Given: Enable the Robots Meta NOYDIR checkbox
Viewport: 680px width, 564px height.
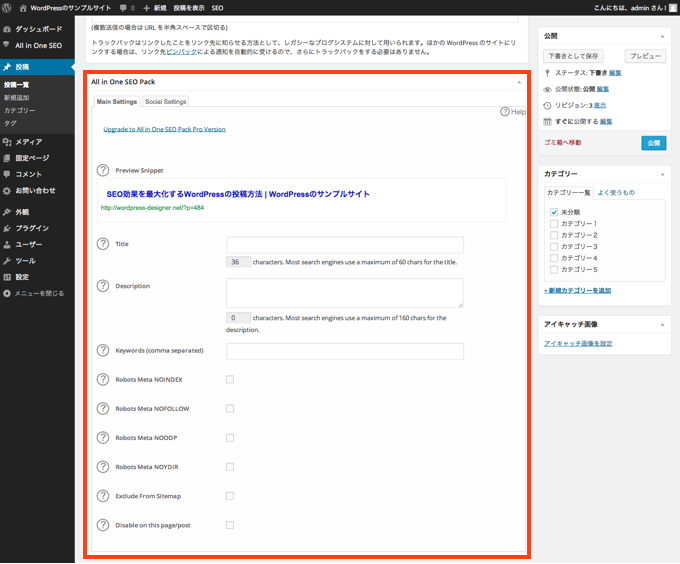Looking at the screenshot, I should pyautogui.click(x=230, y=466).
